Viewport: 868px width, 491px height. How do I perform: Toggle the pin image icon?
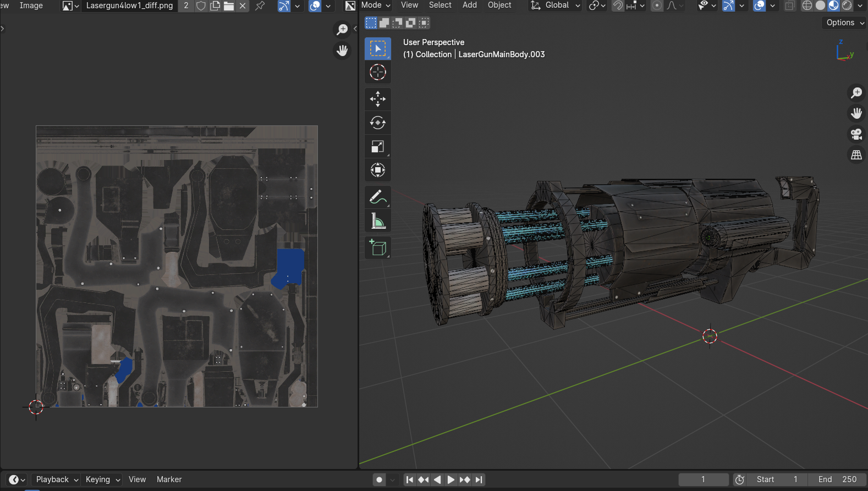(x=260, y=5)
